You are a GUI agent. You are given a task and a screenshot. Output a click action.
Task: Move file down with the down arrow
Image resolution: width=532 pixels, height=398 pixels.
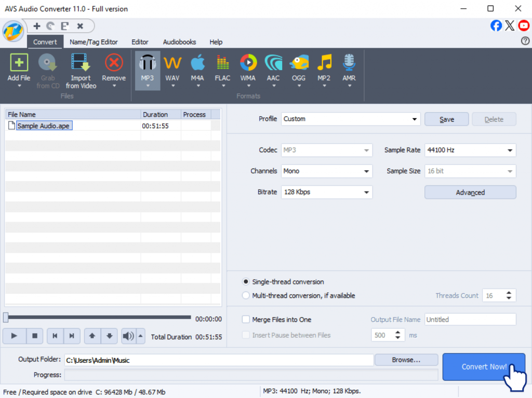(x=109, y=336)
